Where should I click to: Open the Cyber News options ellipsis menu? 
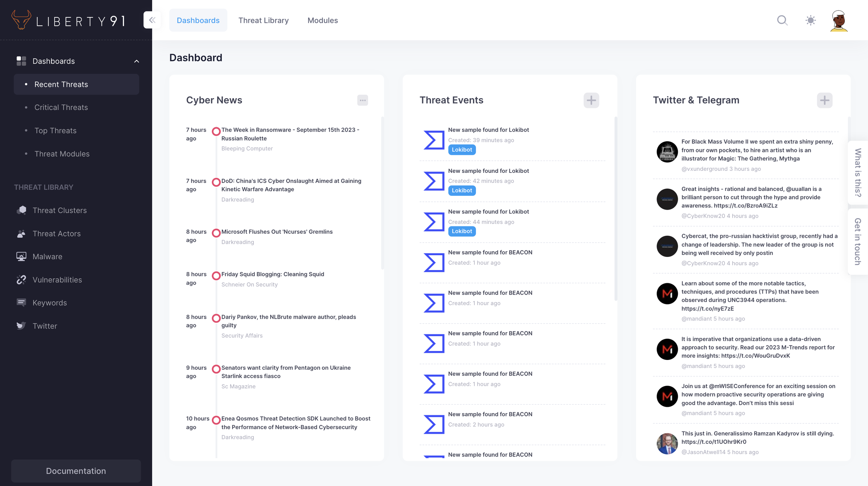click(362, 100)
